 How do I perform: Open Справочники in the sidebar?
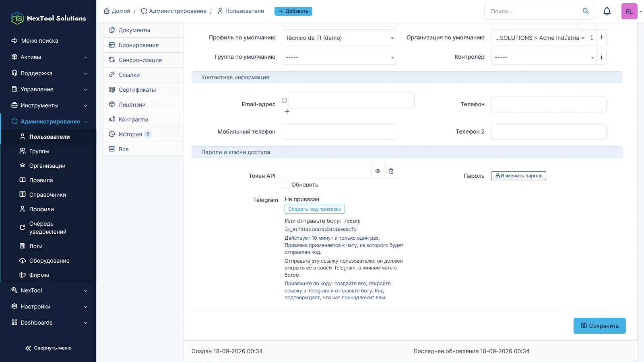click(x=48, y=195)
